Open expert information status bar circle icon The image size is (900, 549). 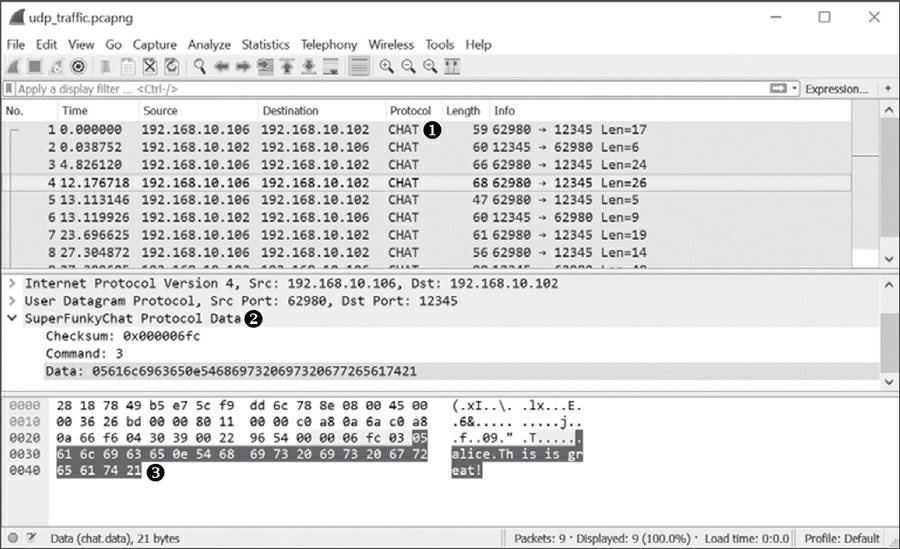tap(13, 538)
